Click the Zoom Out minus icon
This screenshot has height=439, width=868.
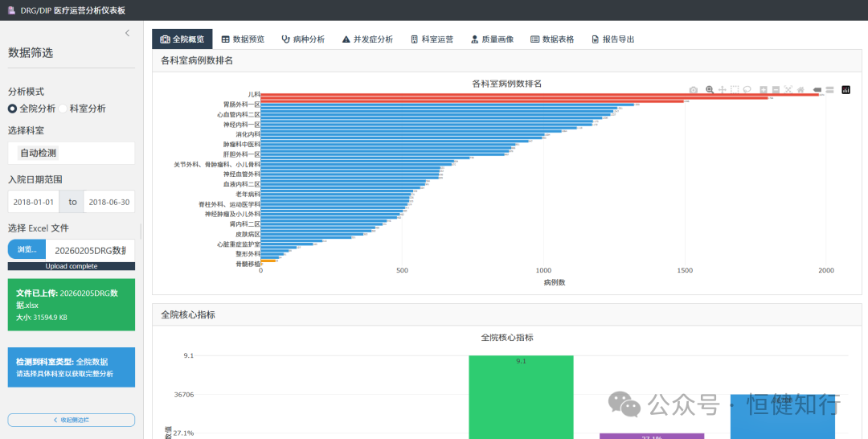click(x=776, y=90)
